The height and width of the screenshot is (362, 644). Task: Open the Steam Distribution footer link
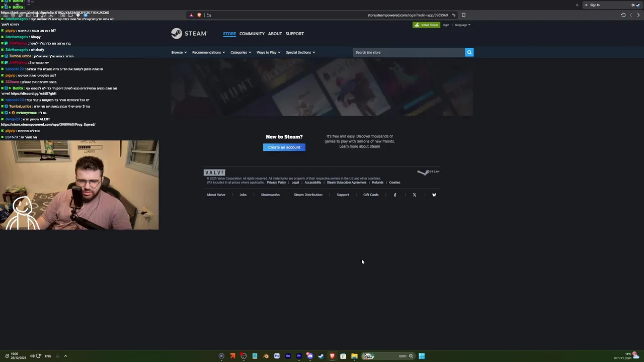[x=308, y=195]
